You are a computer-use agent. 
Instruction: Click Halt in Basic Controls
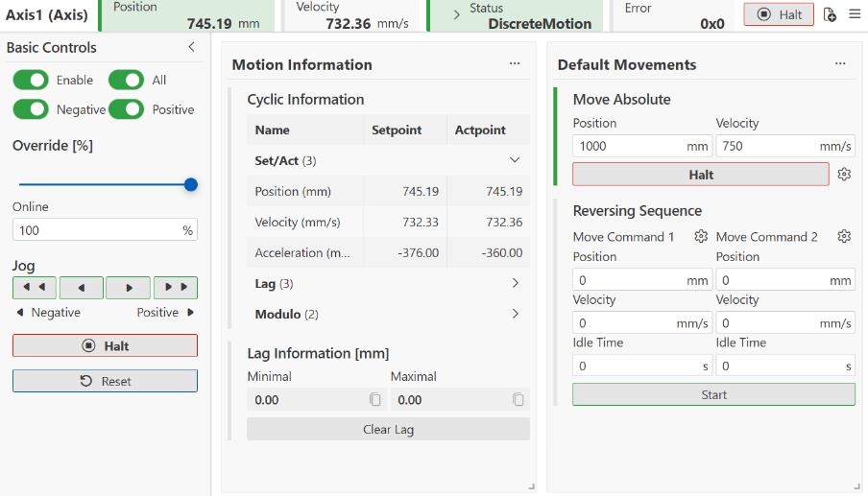[106, 345]
